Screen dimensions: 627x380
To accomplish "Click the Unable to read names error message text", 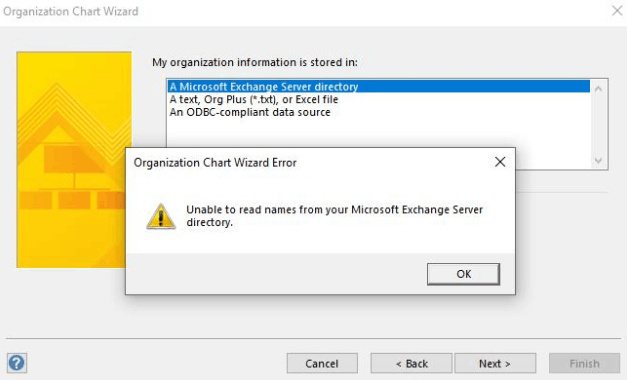I will [334, 216].
